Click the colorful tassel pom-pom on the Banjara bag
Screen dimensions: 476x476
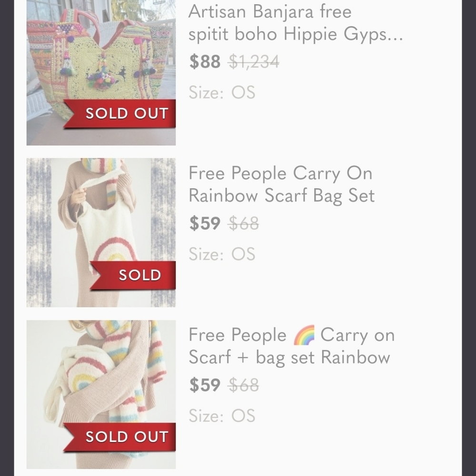pyautogui.click(x=101, y=79)
